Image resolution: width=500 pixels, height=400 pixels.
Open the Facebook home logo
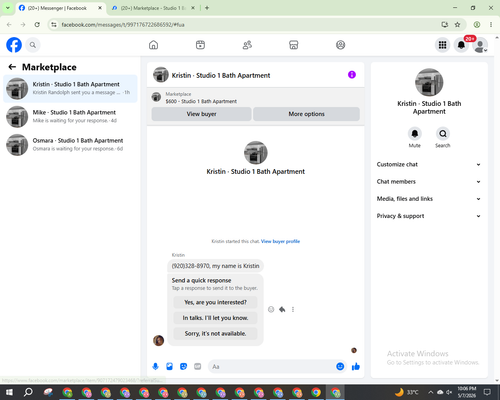click(x=14, y=45)
